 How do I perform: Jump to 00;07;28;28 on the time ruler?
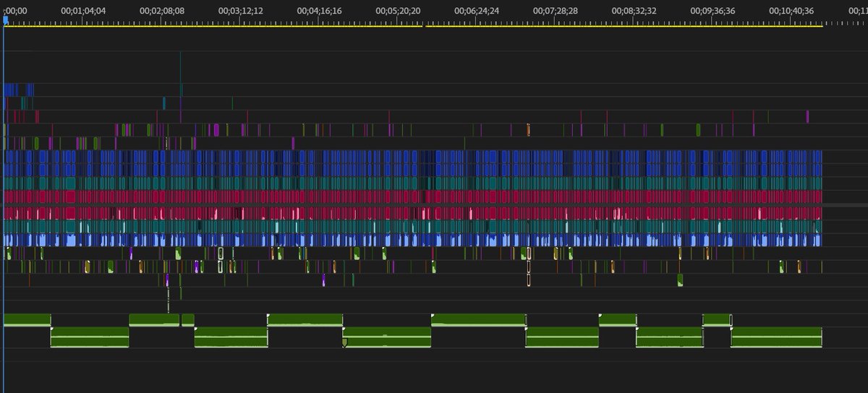tap(556, 12)
